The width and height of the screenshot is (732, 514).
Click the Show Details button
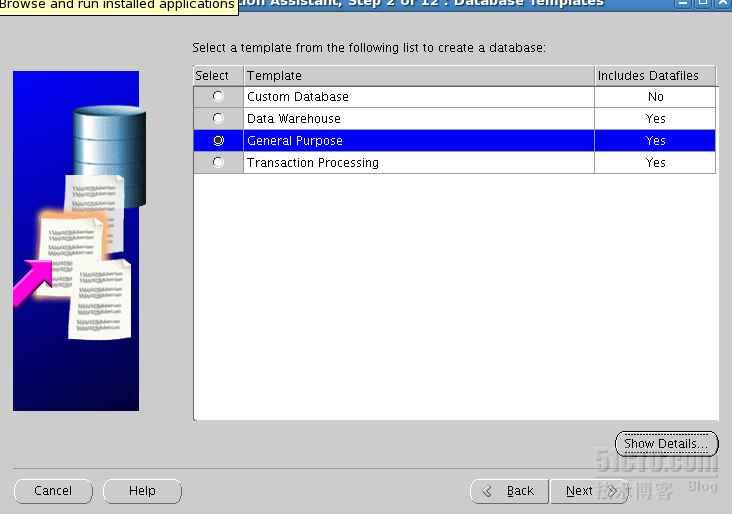(x=666, y=444)
